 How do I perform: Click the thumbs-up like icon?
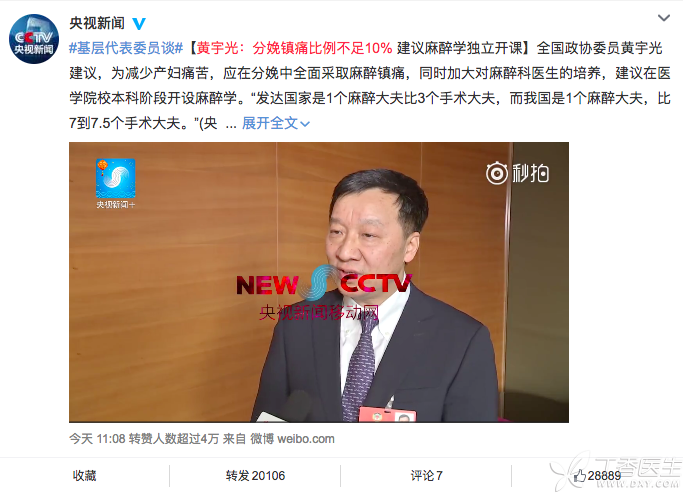pyautogui.click(x=579, y=476)
